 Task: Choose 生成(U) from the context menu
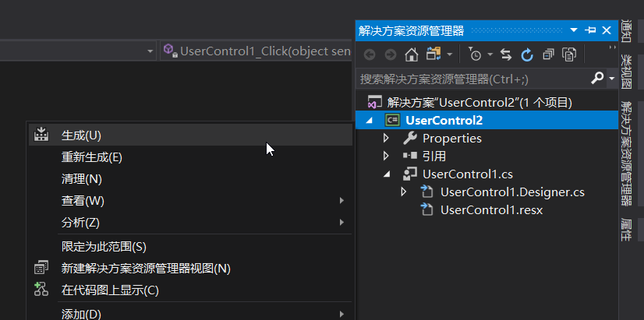(x=190, y=135)
